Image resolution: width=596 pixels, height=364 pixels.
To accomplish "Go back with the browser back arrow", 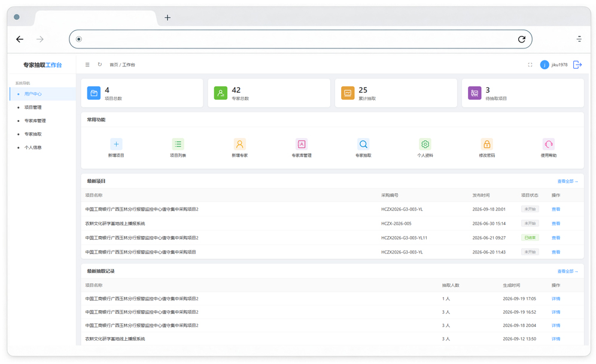I will [20, 39].
